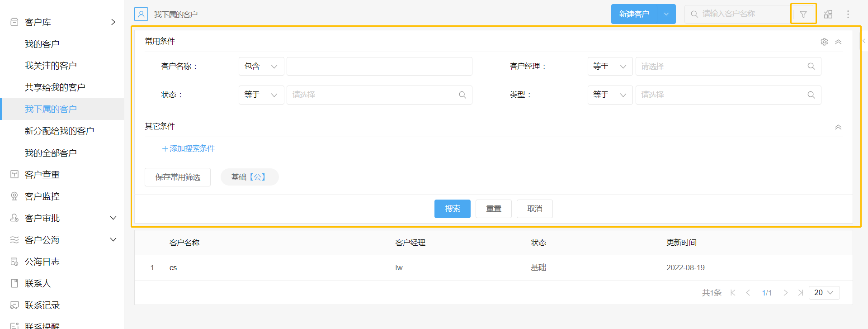Click the filter funnel icon
This screenshot has height=329, width=868.
803,14
